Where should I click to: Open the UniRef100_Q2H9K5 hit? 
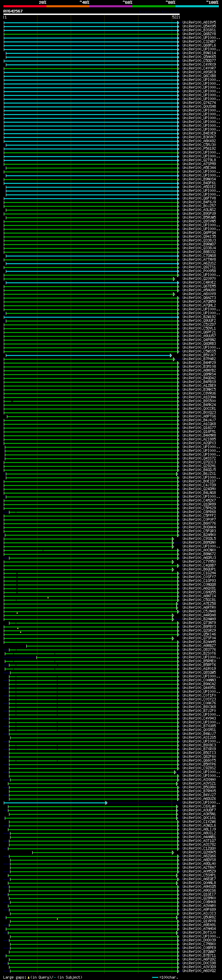coord(199,852)
